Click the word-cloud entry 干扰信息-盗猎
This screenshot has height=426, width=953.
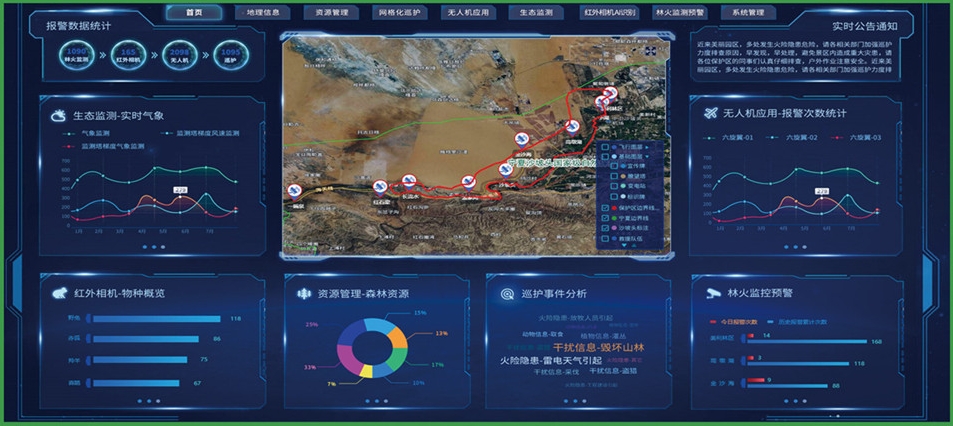click(613, 370)
